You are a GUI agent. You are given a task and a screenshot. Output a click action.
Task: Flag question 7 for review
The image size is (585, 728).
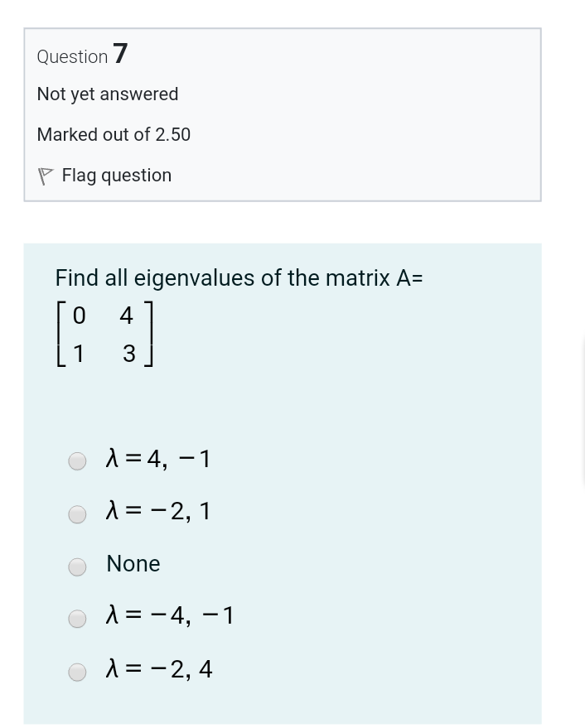pos(103,175)
